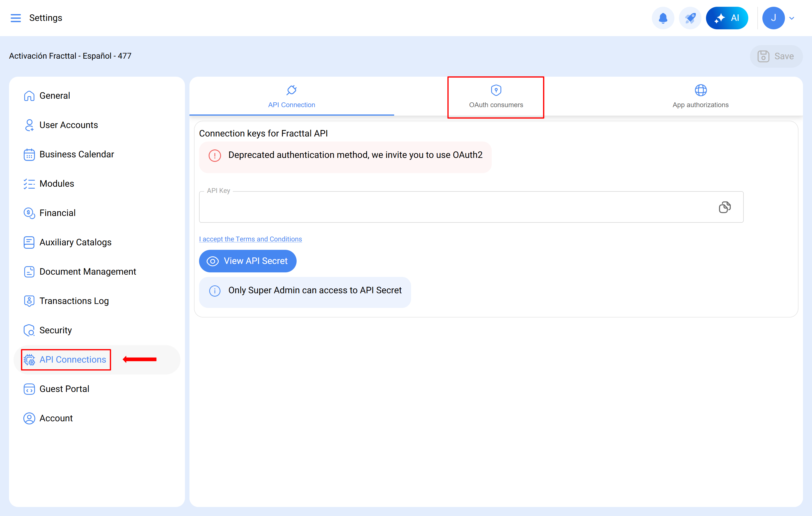Open the AI assistant button
The image size is (812, 516).
727,18
